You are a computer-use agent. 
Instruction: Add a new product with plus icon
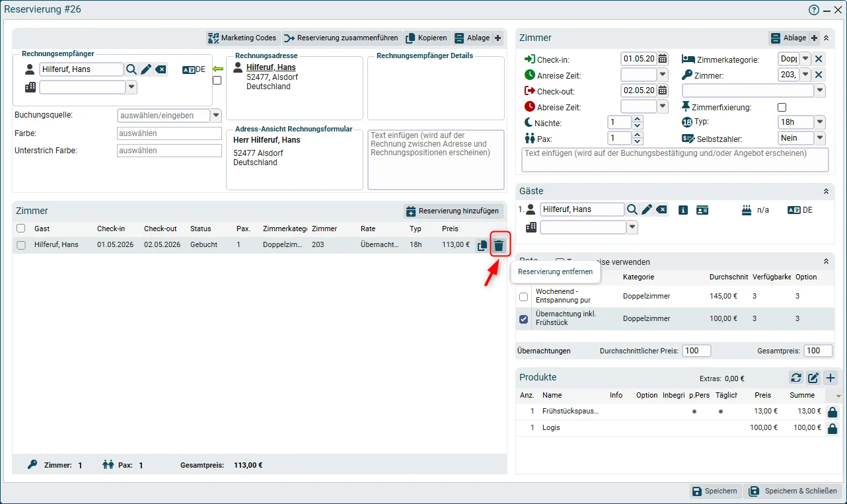click(830, 378)
